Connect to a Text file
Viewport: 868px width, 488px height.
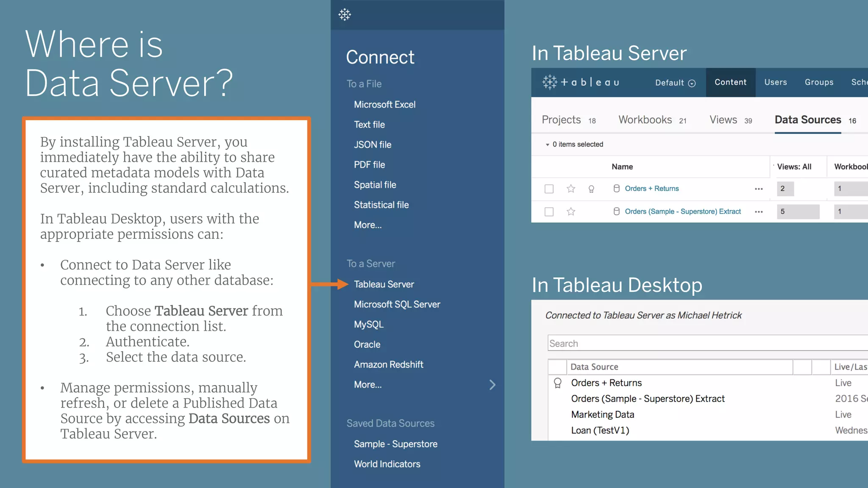coord(369,125)
